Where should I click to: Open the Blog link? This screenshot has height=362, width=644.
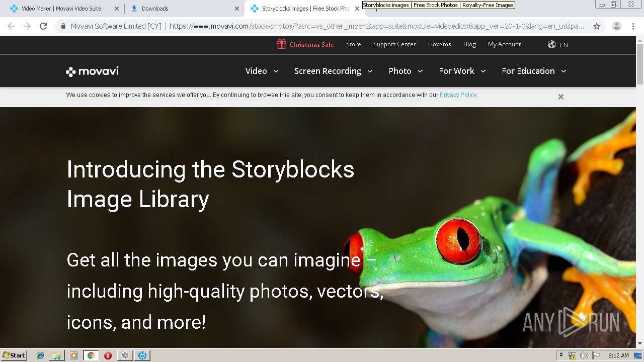click(x=469, y=44)
